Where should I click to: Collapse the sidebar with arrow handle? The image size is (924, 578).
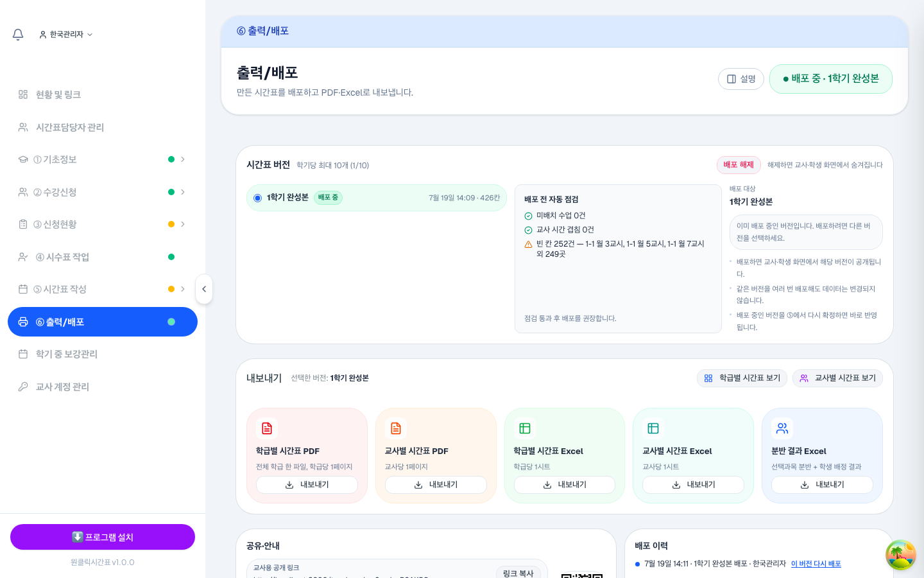click(x=204, y=289)
